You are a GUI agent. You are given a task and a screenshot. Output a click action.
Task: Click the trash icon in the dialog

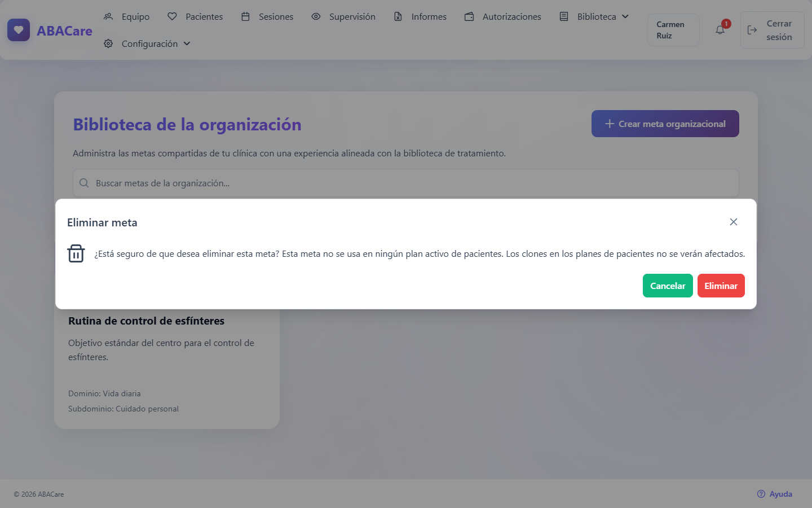[76, 253]
